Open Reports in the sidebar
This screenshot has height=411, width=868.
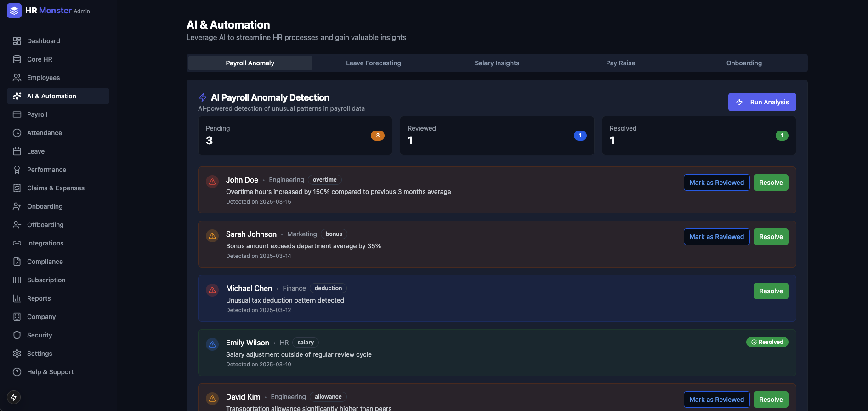(x=58, y=298)
